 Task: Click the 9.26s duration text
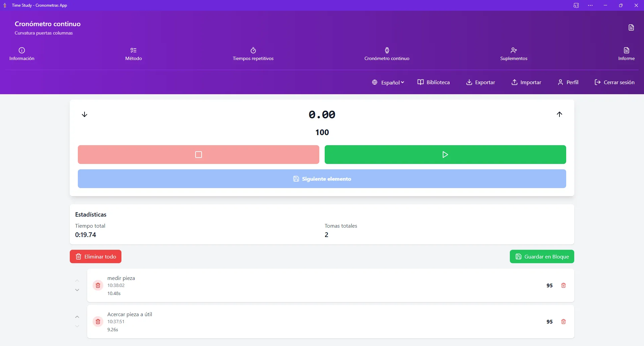113,330
